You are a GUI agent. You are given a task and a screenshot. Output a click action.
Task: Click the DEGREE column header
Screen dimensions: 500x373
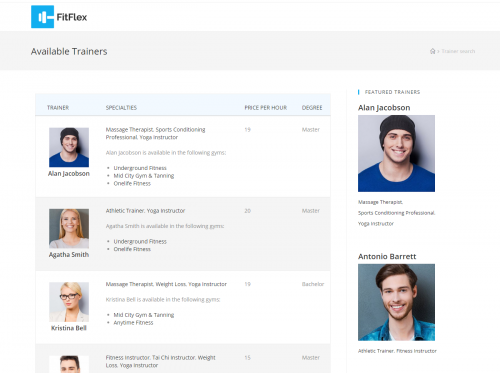tap(312, 108)
